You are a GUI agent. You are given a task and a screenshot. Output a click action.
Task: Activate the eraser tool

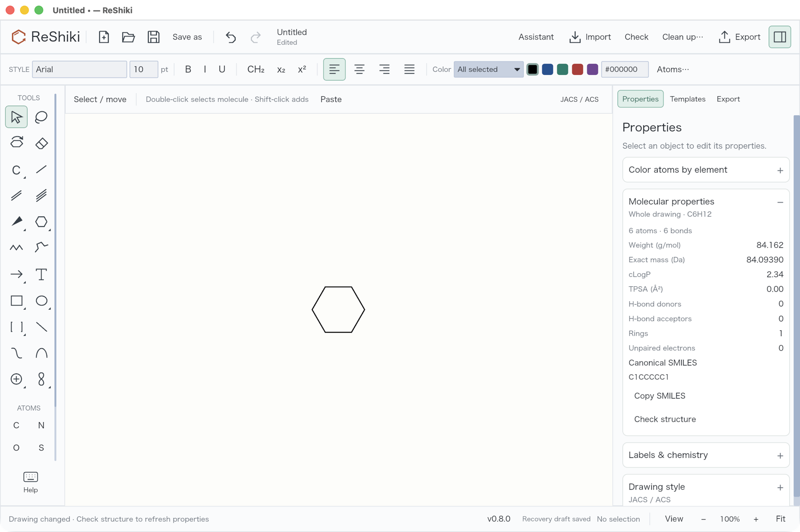point(41,143)
